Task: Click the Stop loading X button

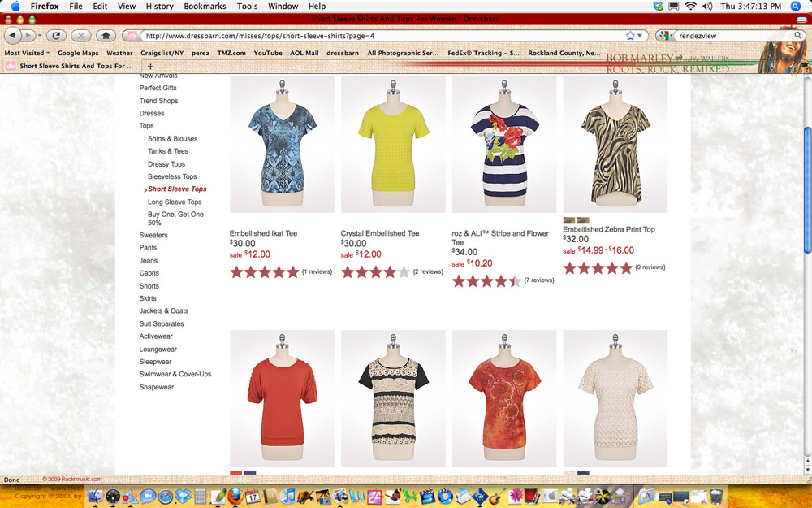Action: click(80, 35)
